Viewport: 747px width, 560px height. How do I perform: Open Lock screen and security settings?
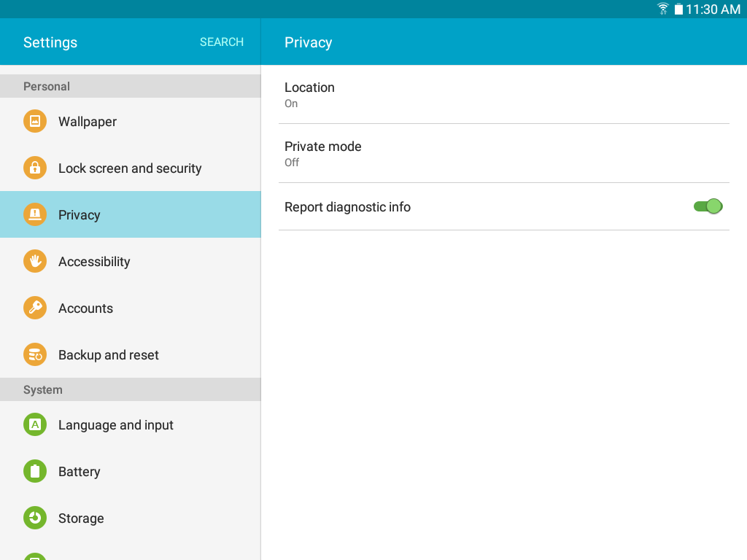131,168
